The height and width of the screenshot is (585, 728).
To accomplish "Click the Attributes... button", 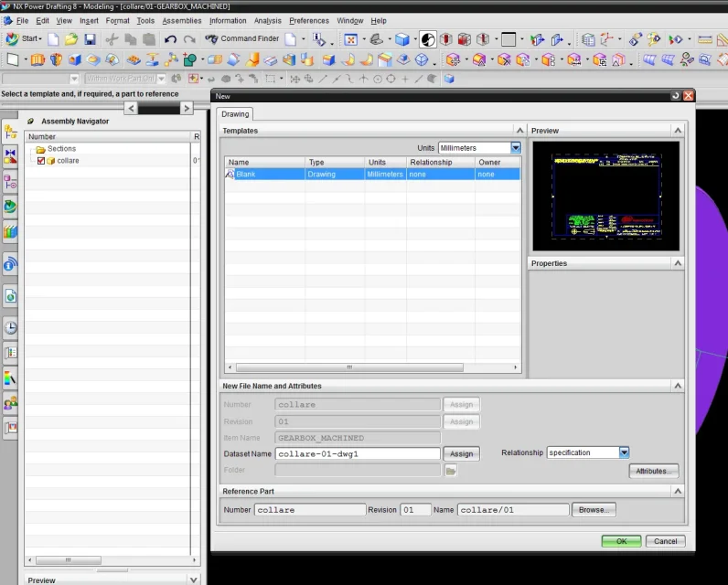I will [x=654, y=471].
